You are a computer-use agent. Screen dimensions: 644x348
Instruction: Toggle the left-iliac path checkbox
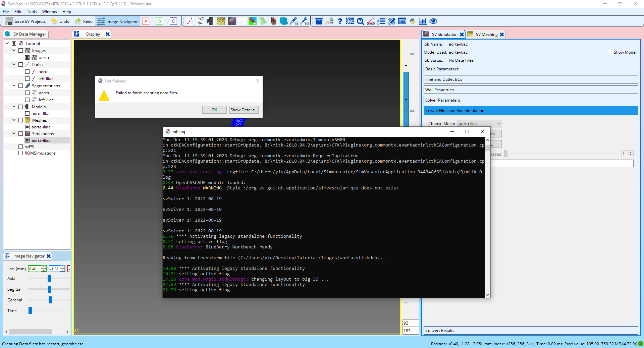tap(28, 79)
